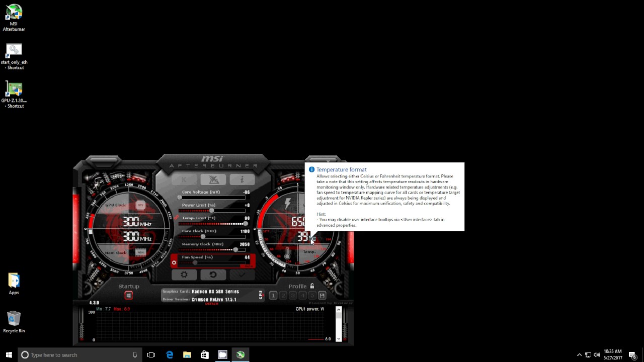Viewport: 644px width, 362px height.
Task: Click the Cortana microphone icon
Action: click(134, 355)
